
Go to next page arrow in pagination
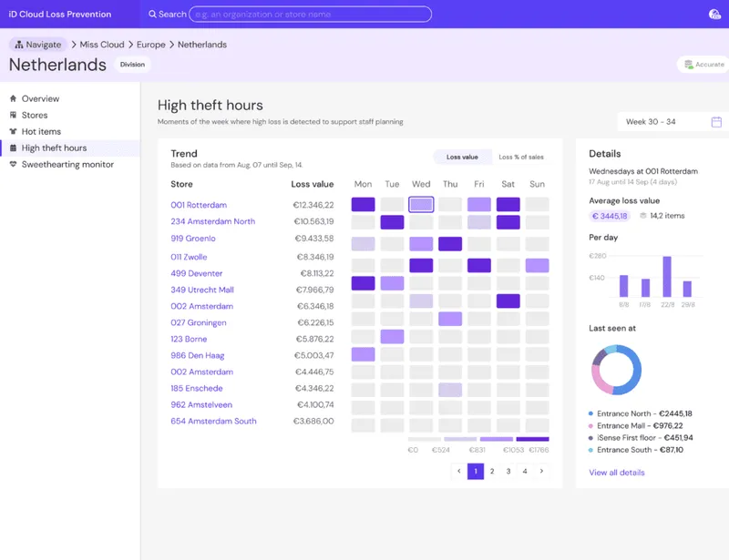click(x=541, y=472)
